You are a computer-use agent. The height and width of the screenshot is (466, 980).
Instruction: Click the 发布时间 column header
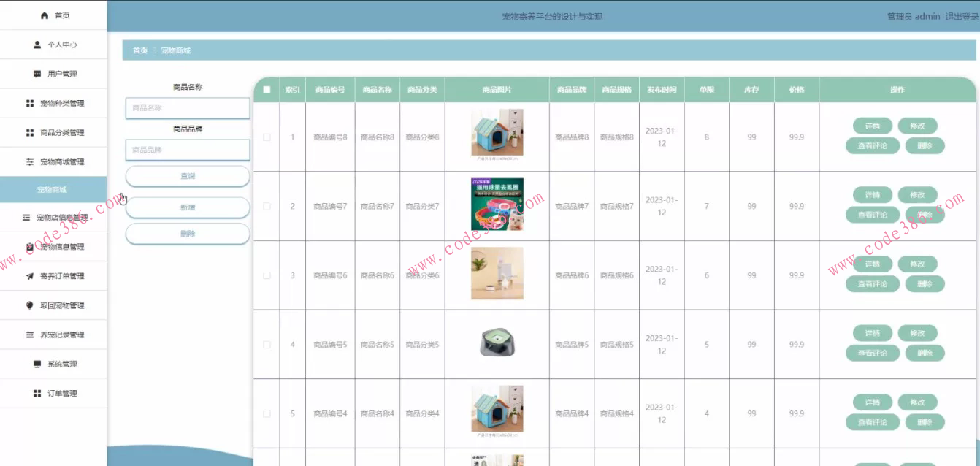(x=662, y=90)
